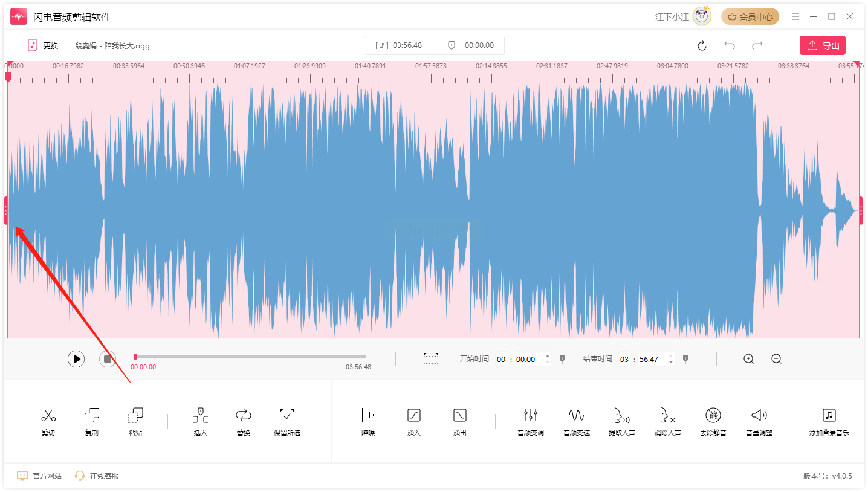
Task: Choose the 粘贴 (paste) tool
Action: [135, 422]
